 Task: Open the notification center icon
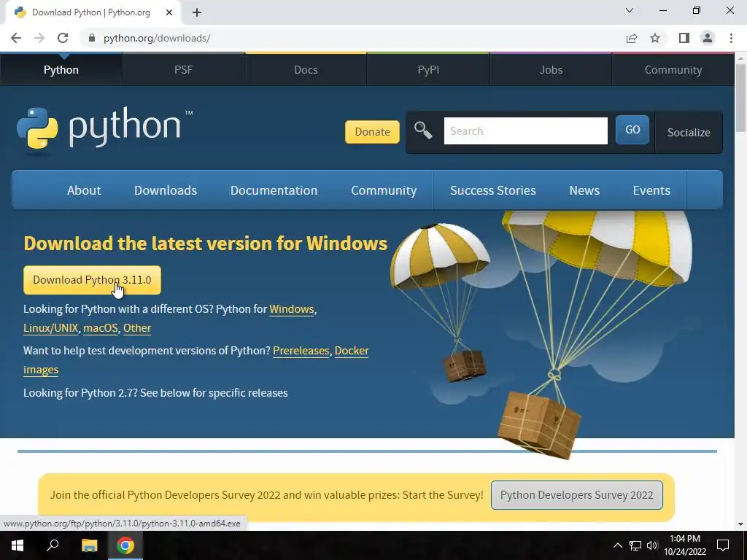(x=723, y=545)
